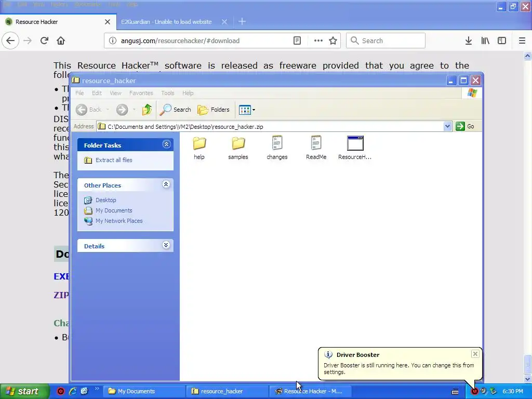Image resolution: width=532 pixels, height=399 pixels.
Task: Open Back history dropdown arrow
Action: point(108,110)
